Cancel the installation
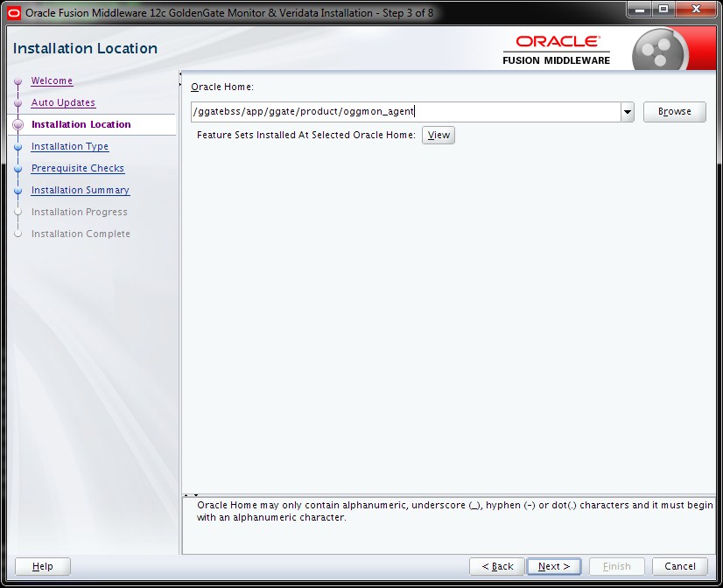The width and height of the screenshot is (723, 588). (679, 566)
